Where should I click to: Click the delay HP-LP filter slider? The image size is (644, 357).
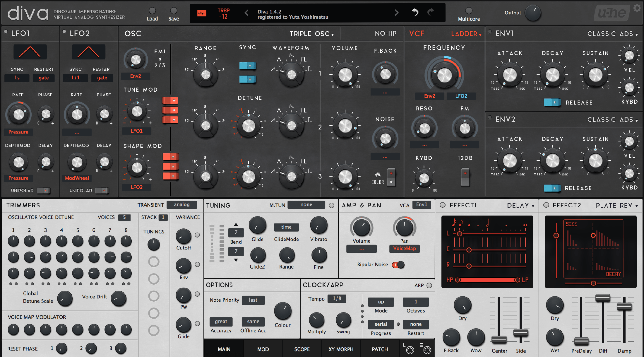coord(487,280)
